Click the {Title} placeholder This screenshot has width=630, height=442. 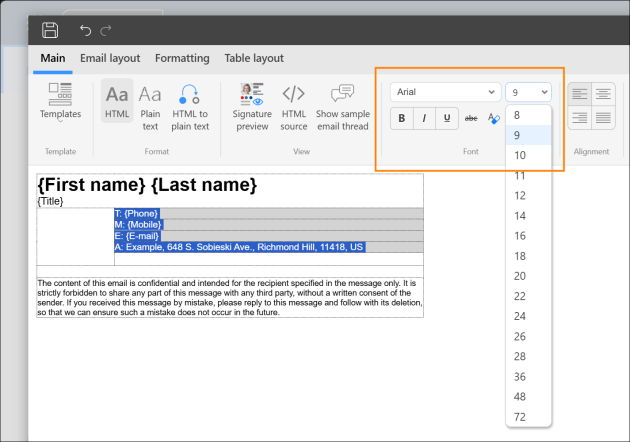50,201
